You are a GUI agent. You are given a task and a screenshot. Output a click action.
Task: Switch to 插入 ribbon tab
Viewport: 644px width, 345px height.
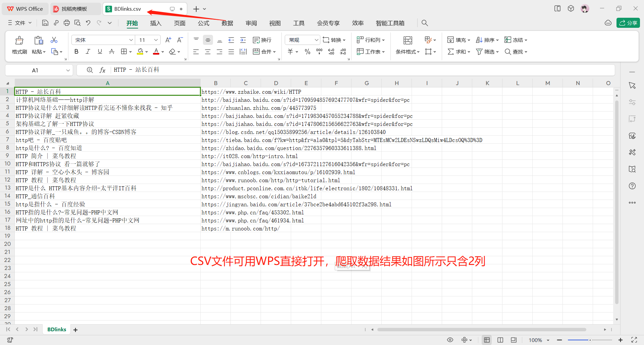[156, 23]
